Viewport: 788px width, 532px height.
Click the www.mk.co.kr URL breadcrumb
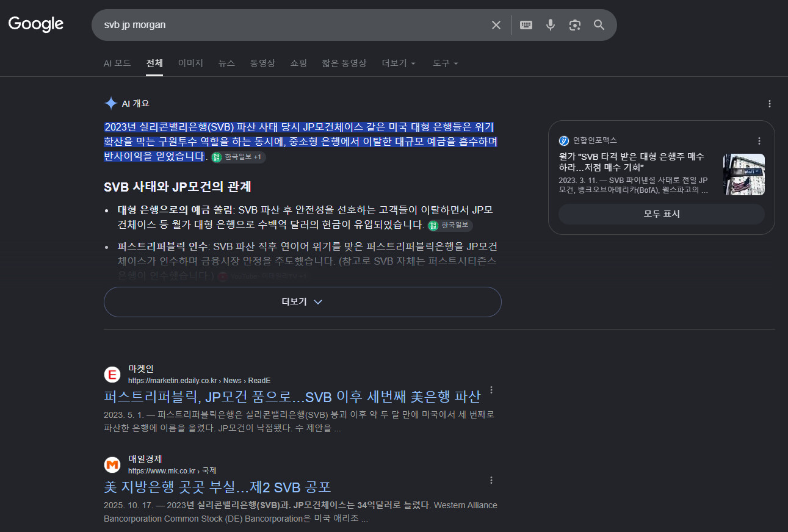click(172, 471)
